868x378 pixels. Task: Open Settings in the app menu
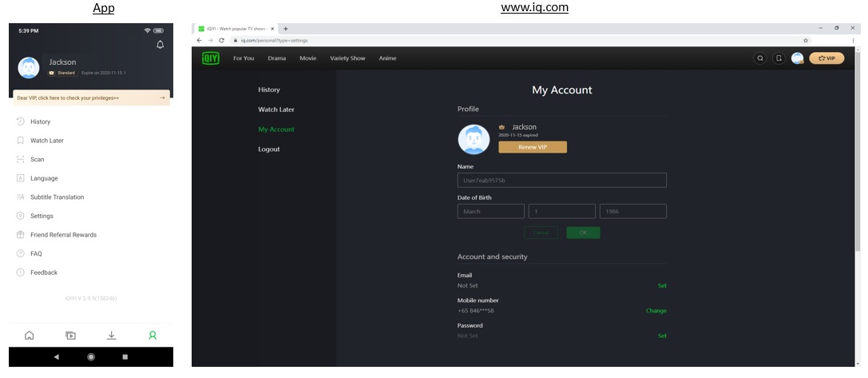click(x=42, y=216)
